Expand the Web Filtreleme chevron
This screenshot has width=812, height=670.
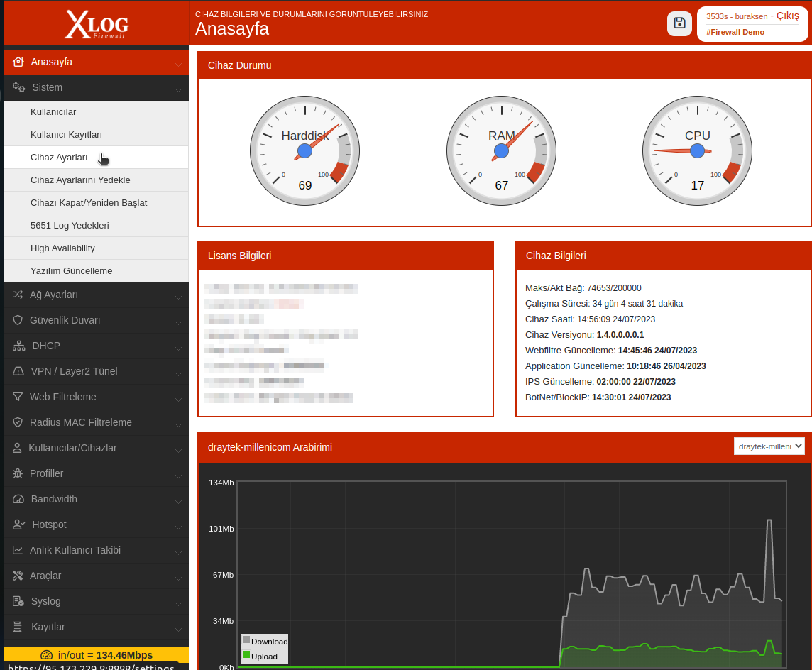coord(178,399)
